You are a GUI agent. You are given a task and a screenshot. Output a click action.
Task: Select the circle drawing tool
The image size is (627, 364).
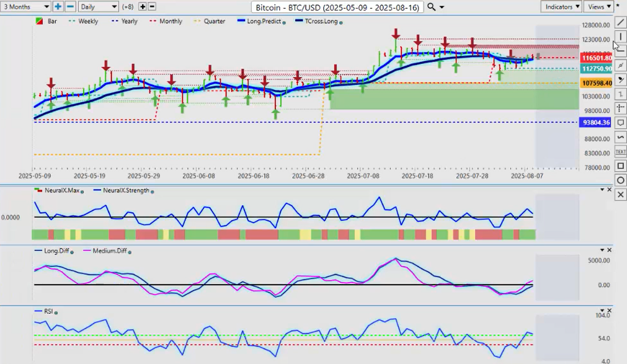pos(621,180)
